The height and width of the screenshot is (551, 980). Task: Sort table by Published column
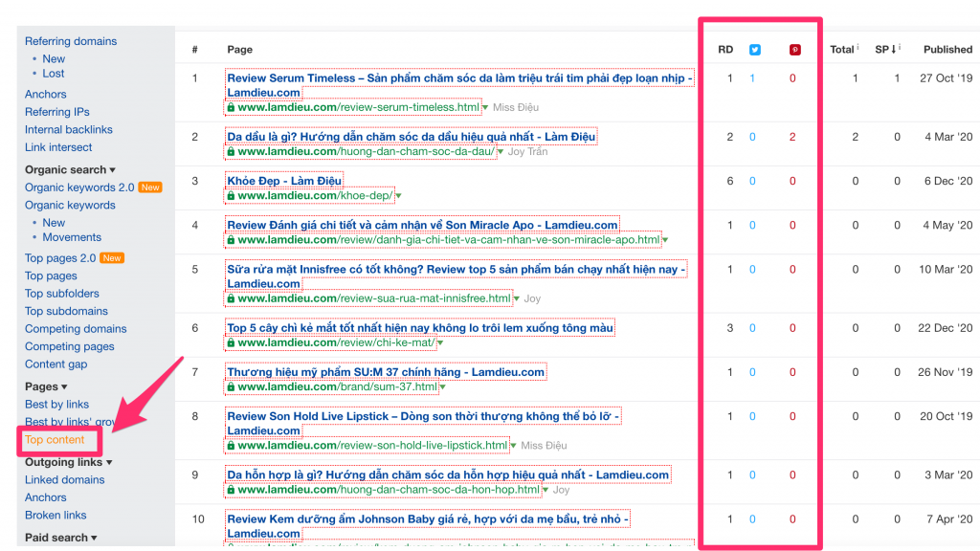947,50
